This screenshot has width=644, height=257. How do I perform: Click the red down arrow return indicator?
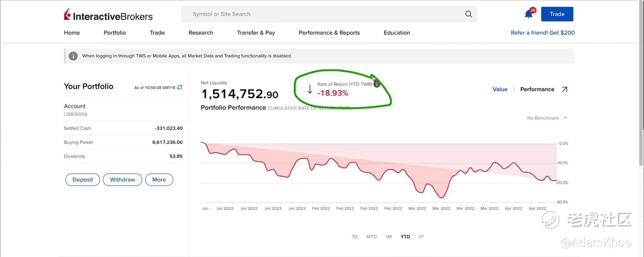pyautogui.click(x=310, y=89)
